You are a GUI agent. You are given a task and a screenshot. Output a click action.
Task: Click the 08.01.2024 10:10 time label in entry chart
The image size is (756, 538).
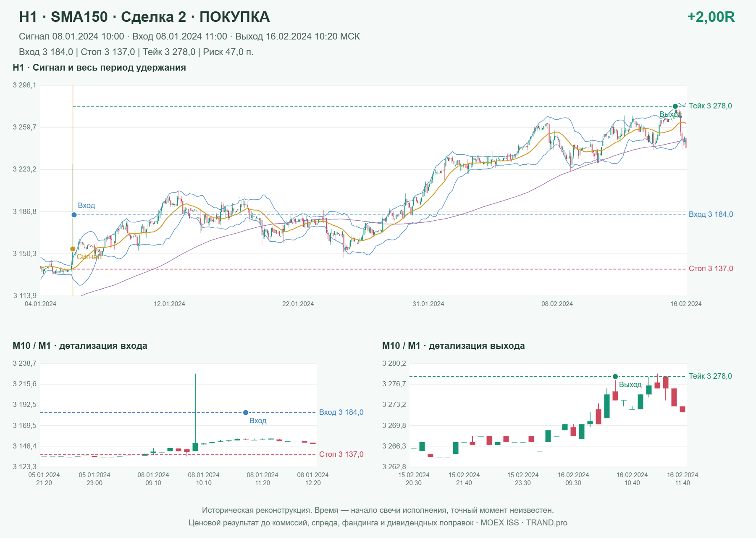tap(204, 479)
